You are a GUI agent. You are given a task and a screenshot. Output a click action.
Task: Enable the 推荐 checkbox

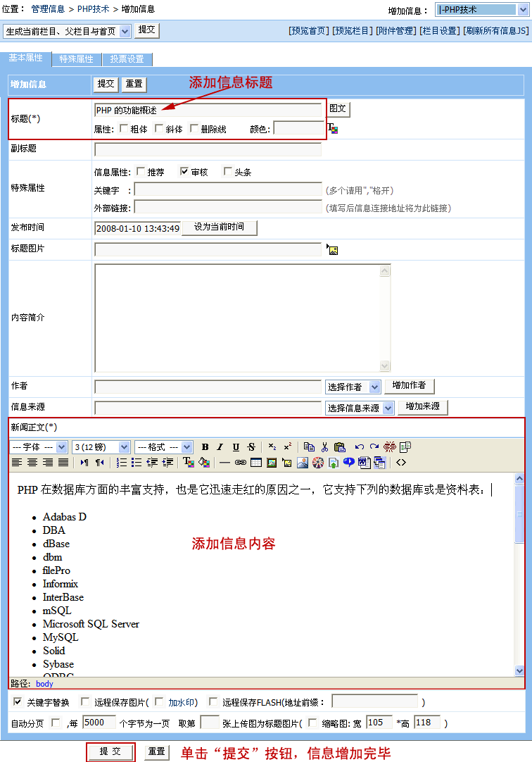pyautogui.click(x=141, y=171)
